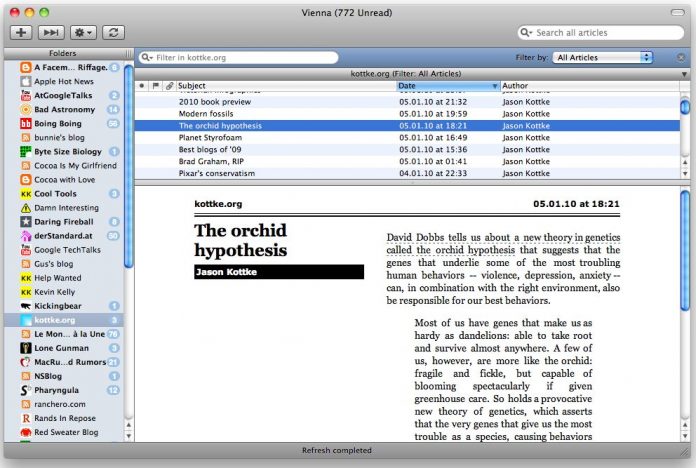Open NSBlog feed
Viewport: 696px width, 468px height.
64,377
